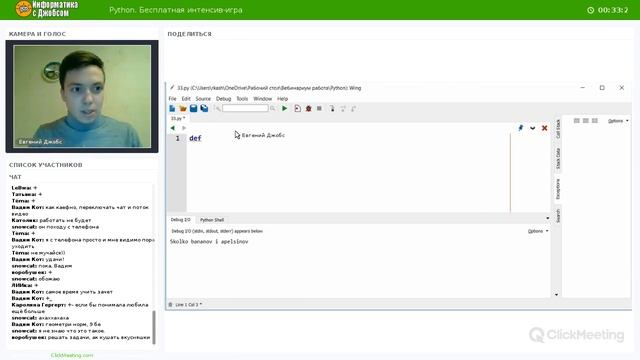Click chat message 'самое время учить зачет'
Image resolution: width=640 pixels, height=360 pixels.
(79, 292)
